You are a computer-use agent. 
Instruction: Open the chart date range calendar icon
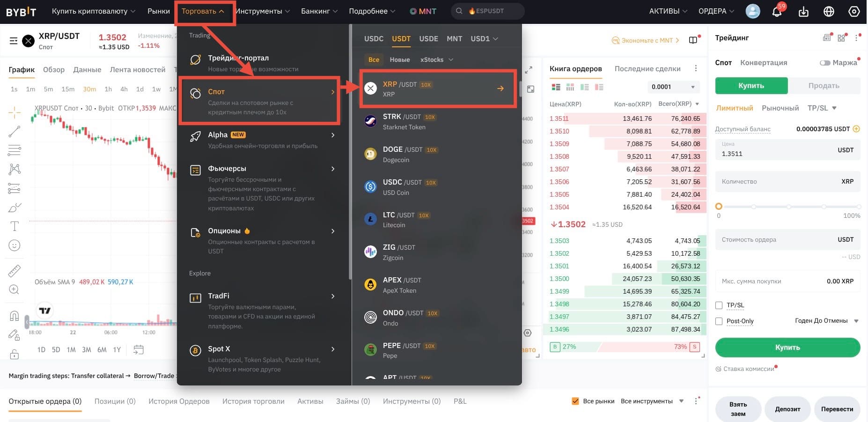click(138, 349)
